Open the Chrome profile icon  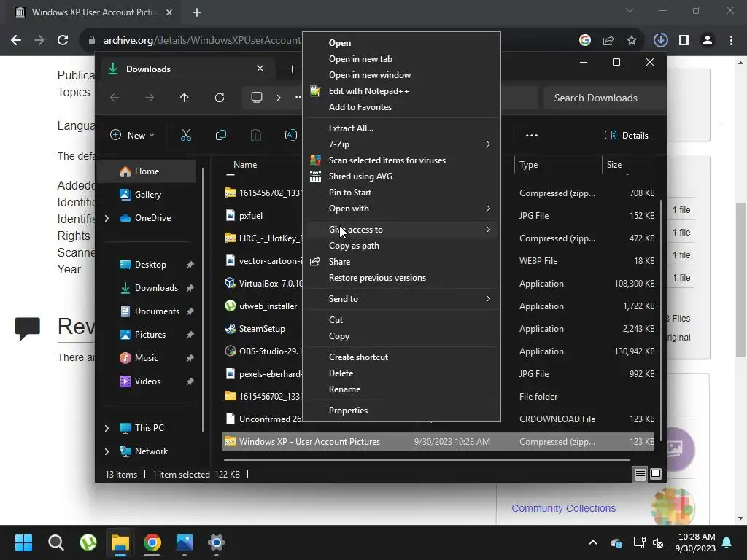coord(708,41)
